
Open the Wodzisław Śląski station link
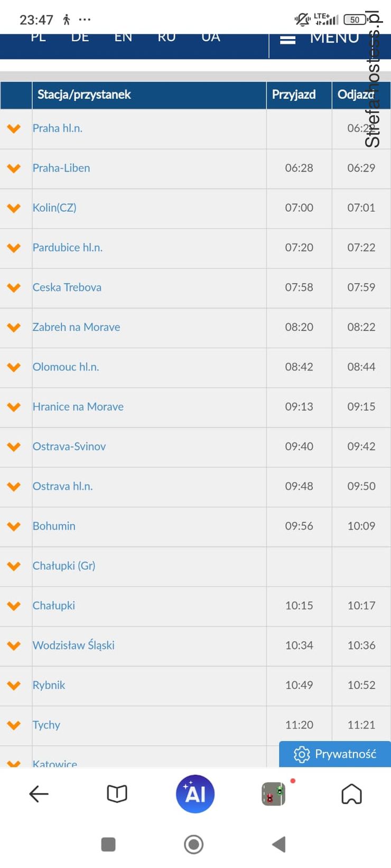73,645
